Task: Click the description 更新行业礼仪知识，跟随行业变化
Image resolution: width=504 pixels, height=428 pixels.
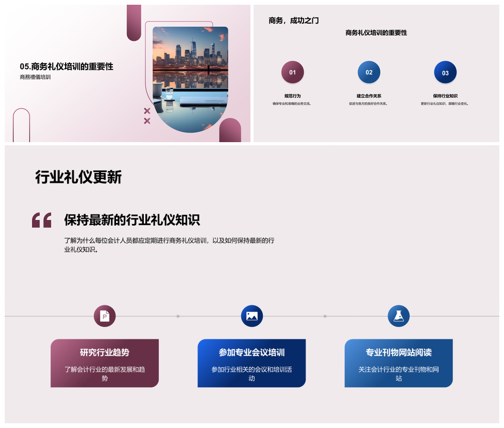Action: point(445,104)
